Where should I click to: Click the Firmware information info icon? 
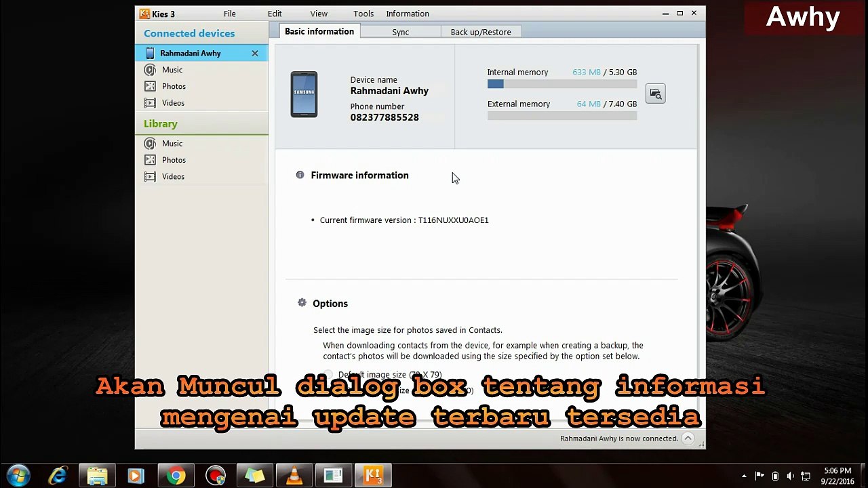pos(300,175)
